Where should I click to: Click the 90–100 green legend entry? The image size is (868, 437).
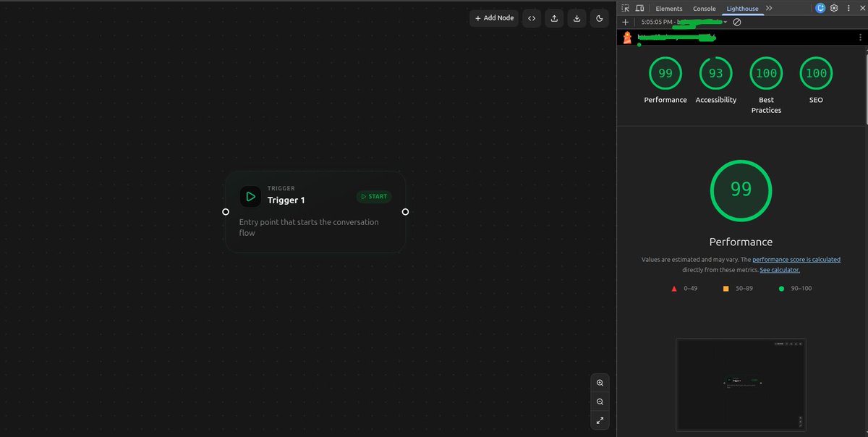click(x=794, y=289)
